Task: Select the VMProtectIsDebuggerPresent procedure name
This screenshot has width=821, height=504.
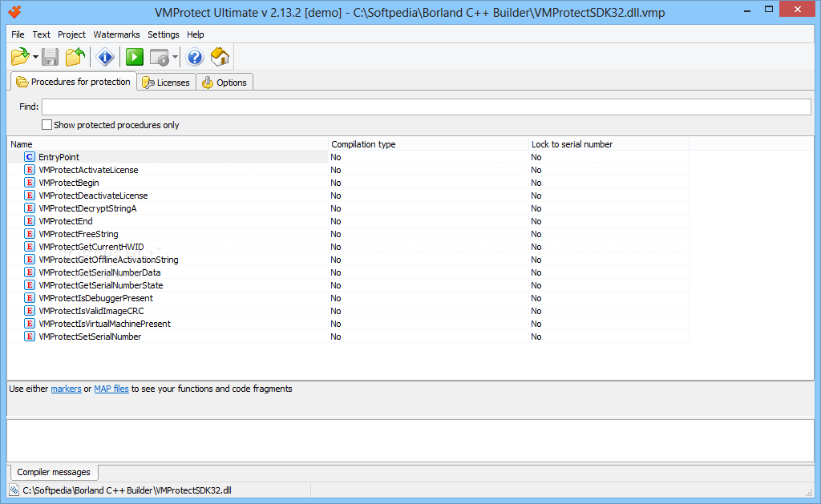Action: [96, 298]
